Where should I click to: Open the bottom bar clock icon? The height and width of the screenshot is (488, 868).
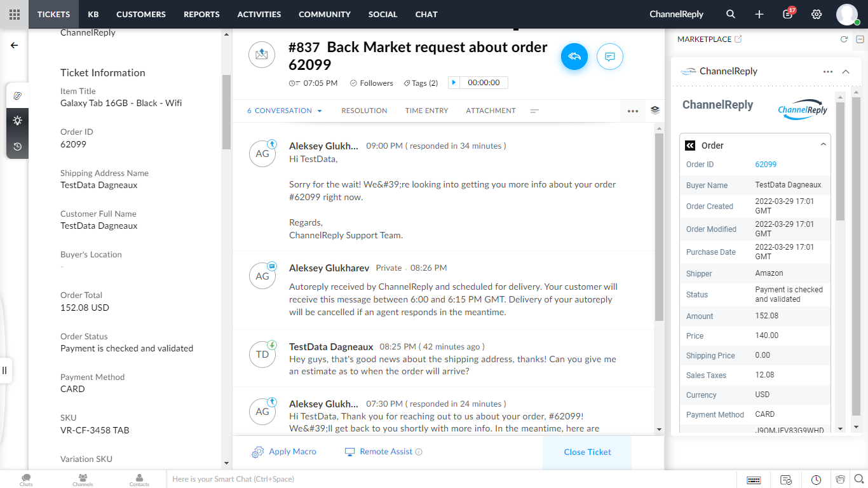[817, 480]
